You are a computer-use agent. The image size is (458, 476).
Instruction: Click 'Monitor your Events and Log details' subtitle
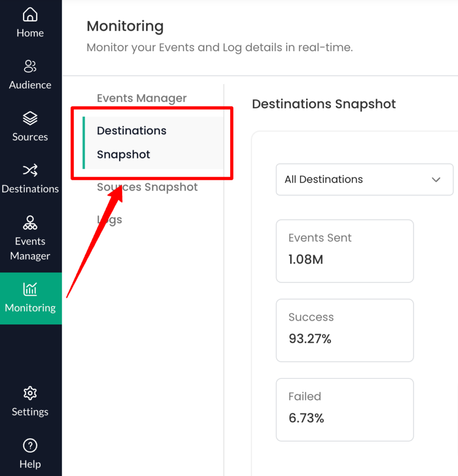coord(219,48)
